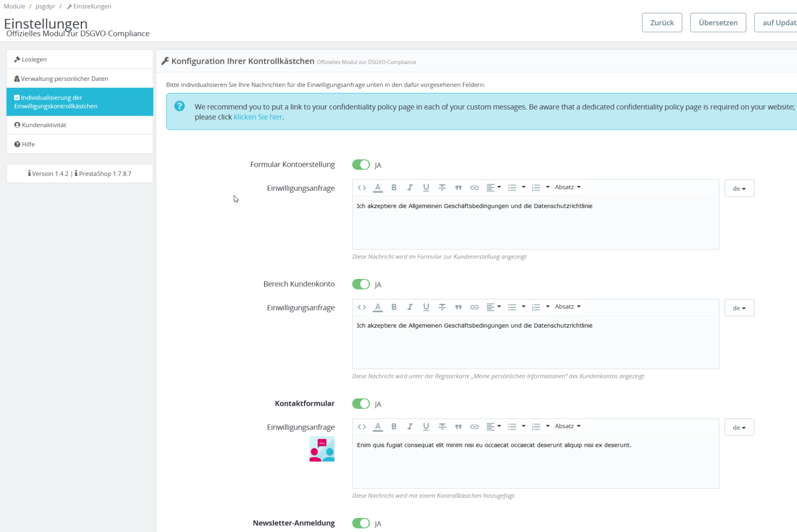Turn off the Bereich Kundenkonto switch
The width and height of the screenshot is (797, 532).
[361, 284]
